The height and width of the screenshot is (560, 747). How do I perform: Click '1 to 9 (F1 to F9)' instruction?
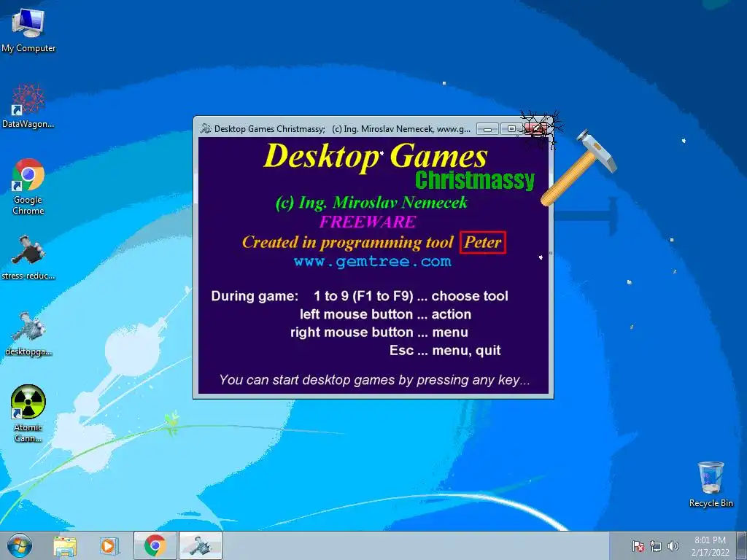point(363,296)
